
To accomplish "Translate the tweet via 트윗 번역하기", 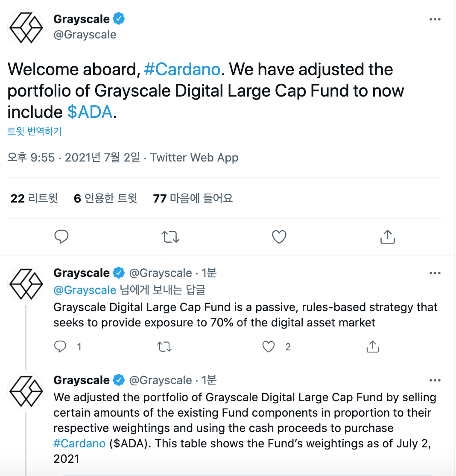I will coord(35,131).
